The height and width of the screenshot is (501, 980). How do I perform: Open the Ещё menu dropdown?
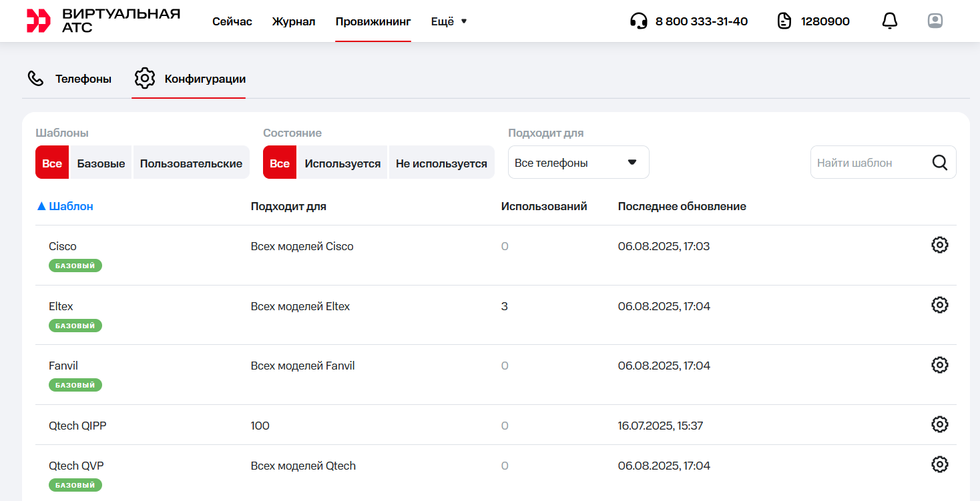[x=449, y=21]
